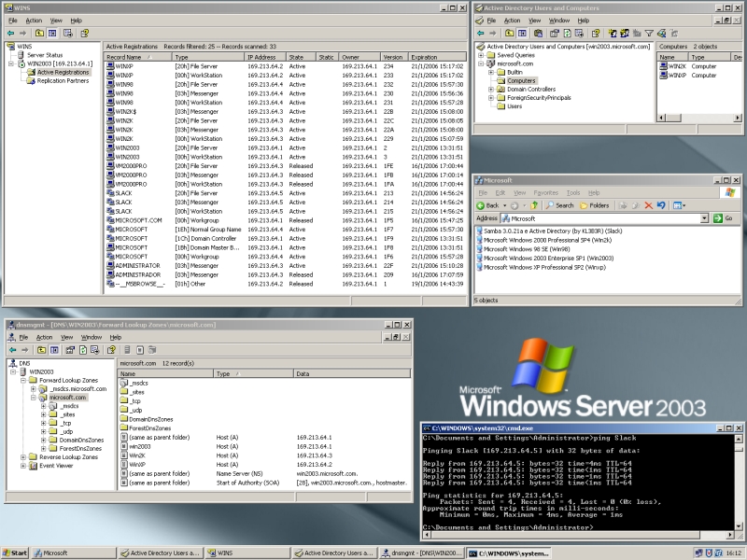Select Replication Partners in the WINS tree
Image resolution: width=747 pixels, height=560 pixels.
(x=63, y=81)
